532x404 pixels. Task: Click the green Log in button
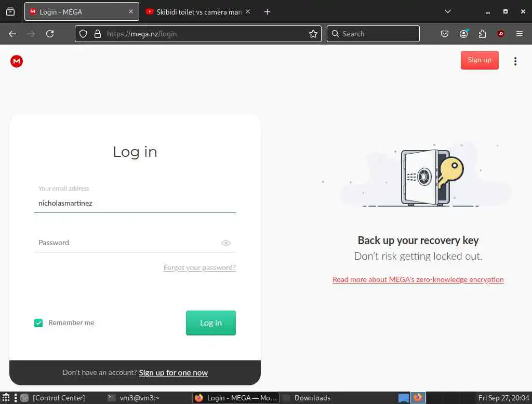pyautogui.click(x=211, y=323)
